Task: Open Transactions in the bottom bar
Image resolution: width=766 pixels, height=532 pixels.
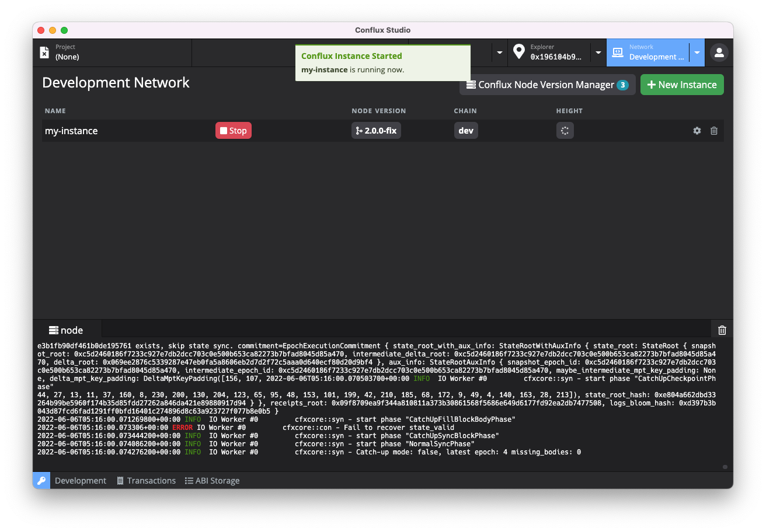Action: [x=146, y=481]
